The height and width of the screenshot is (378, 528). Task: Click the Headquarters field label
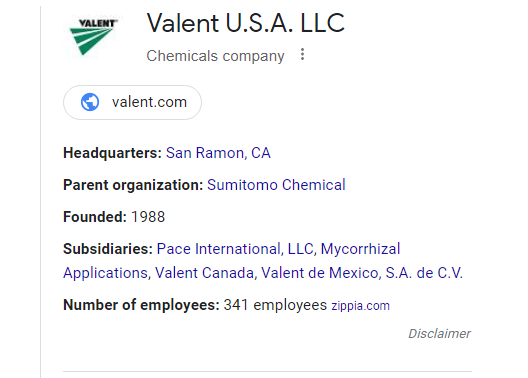pos(112,153)
